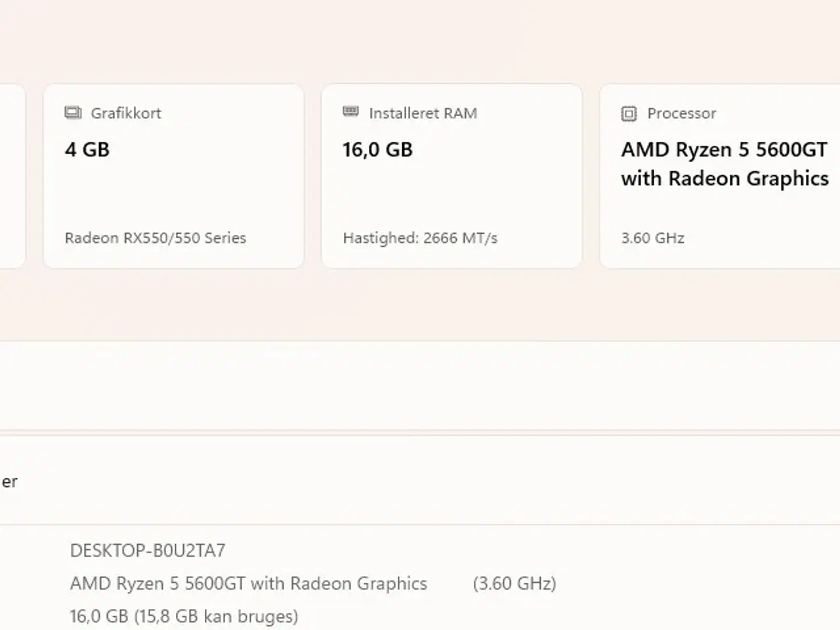Click the 16,0 GB (15,8 GB kan bruges) row

pyautogui.click(x=183, y=616)
